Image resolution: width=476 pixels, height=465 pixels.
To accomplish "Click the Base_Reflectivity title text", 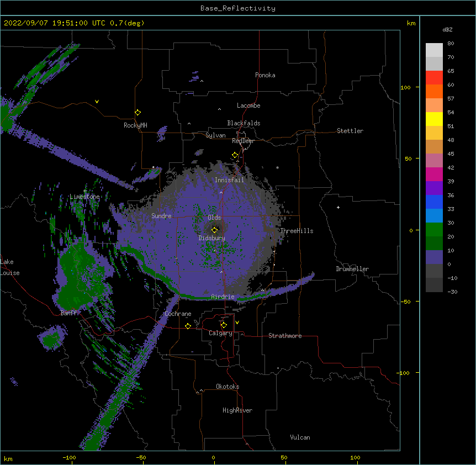I will coord(238,8).
